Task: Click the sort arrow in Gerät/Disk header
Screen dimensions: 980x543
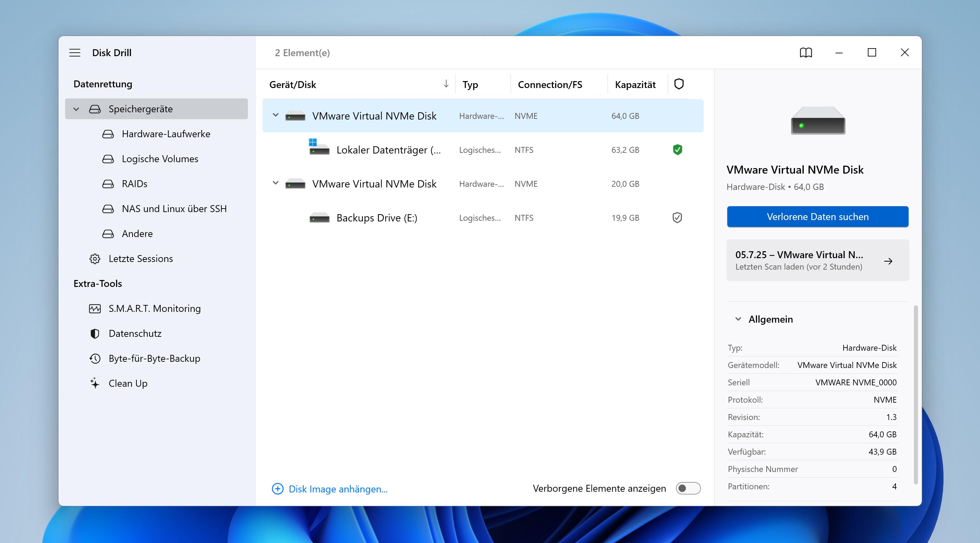Action: tap(446, 84)
